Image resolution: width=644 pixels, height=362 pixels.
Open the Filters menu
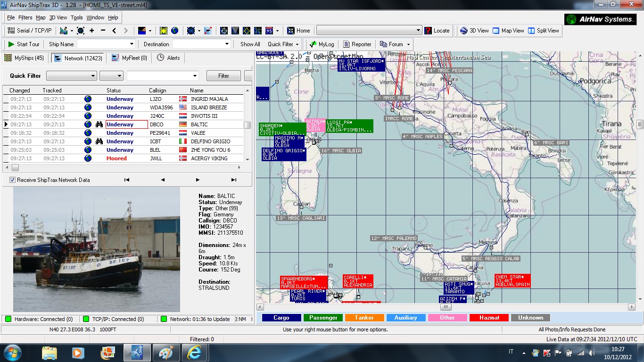pyautogui.click(x=25, y=17)
